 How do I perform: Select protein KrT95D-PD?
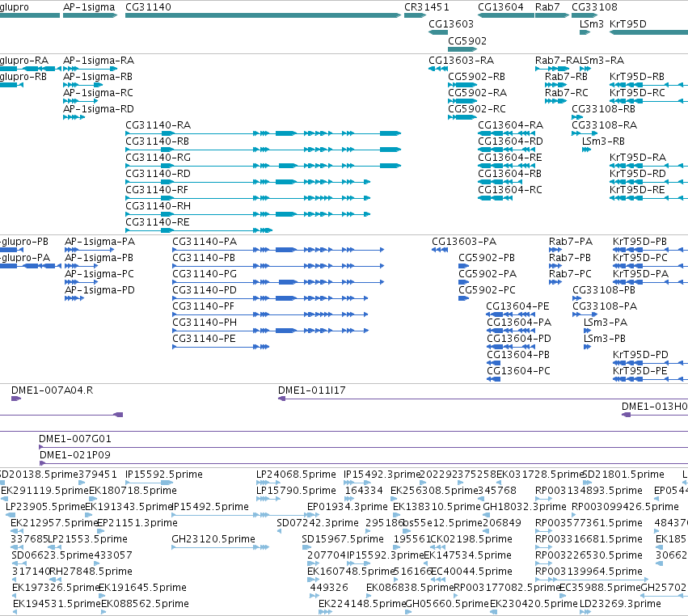pyautogui.click(x=650, y=363)
